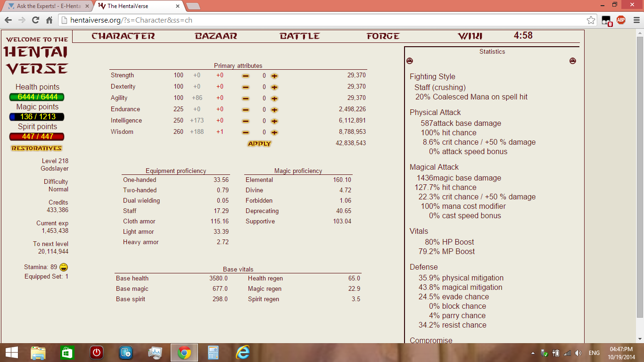The height and width of the screenshot is (362, 644).
Task: Decrease Agility with the minus icon
Action: coord(246,98)
